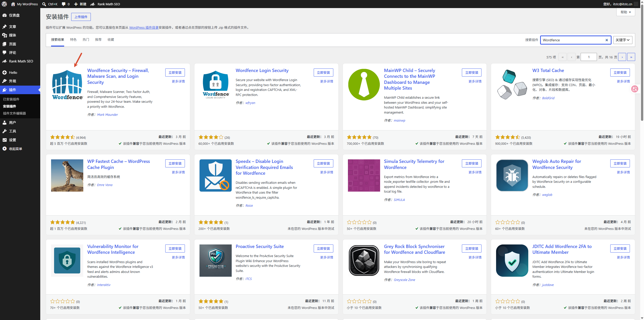Image resolution: width=644 pixels, height=320 pixels.
Task: Open the 媒体 media icon in sidebar
Action: coord(5,35)
